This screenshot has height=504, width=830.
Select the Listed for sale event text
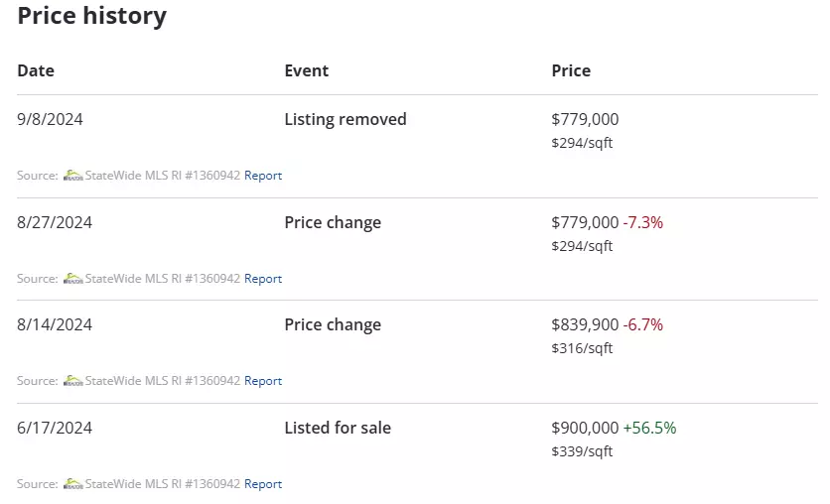(338, 428)
